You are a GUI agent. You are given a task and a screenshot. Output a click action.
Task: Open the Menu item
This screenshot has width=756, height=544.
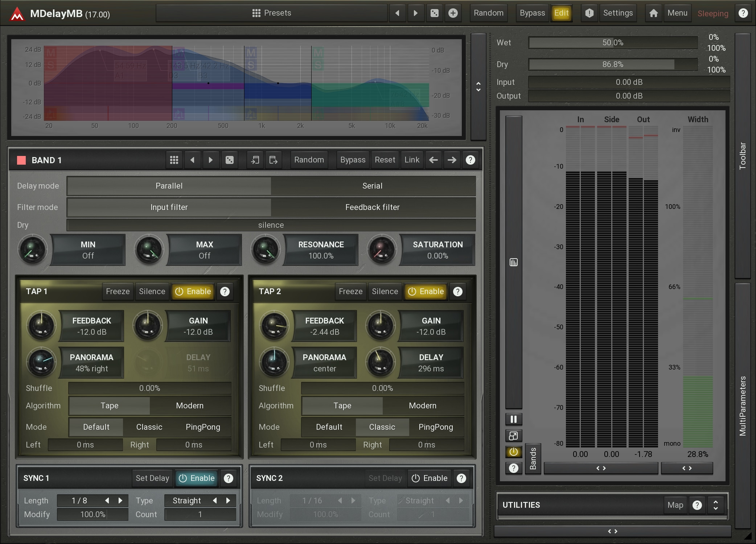(677, 13)
